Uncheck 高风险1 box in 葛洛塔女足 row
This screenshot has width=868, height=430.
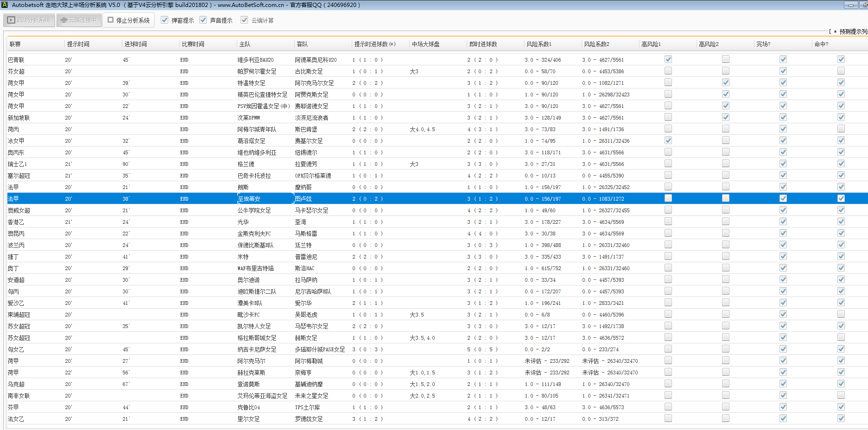point(668,140)
